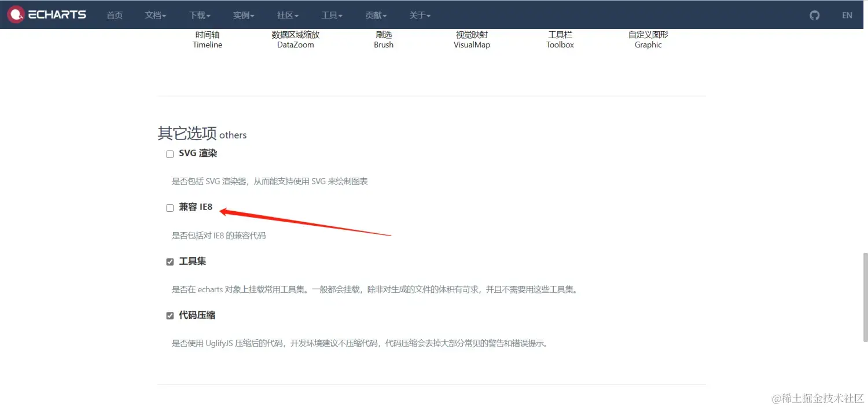This screenshot has width=868, height=408.
Task: Expand the 文档 dropdown menu
Action: pos(156,16)
